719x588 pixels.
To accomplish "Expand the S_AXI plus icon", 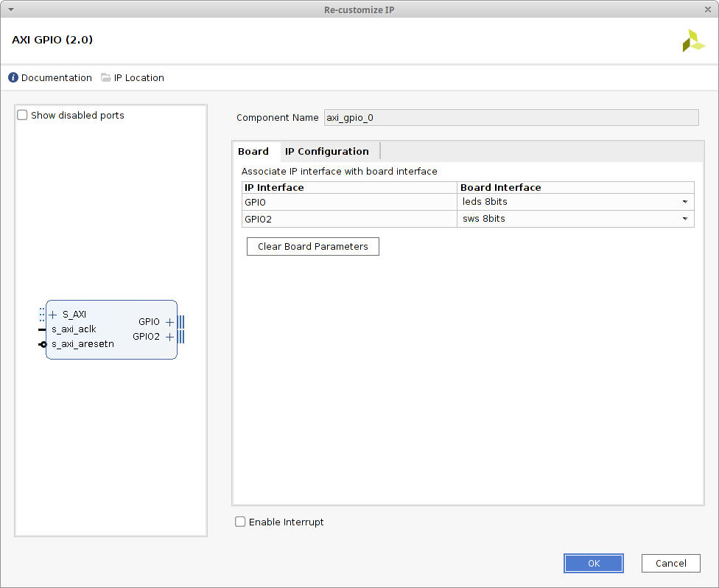I will tap(53, 315).
